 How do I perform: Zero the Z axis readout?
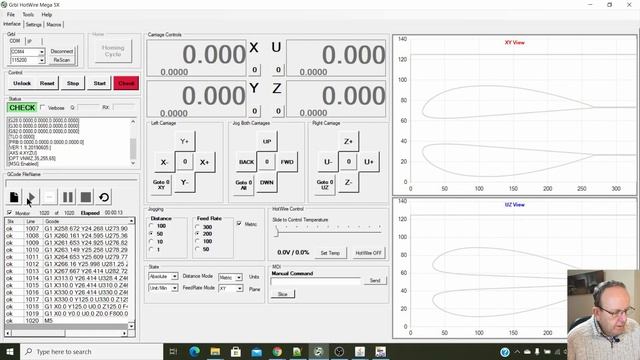coord(278,111)
